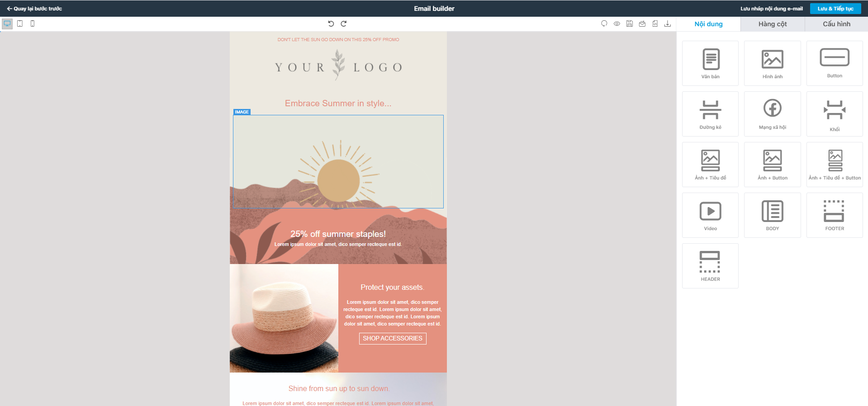This screenshot has width=868, height=406.
Task: Open the HTML code file icon
Action: (x=655, y=24)
